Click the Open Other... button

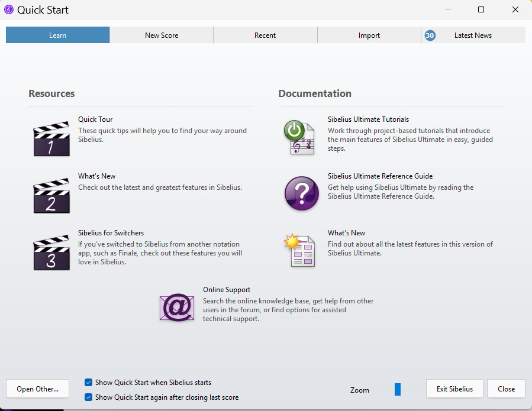38,389
